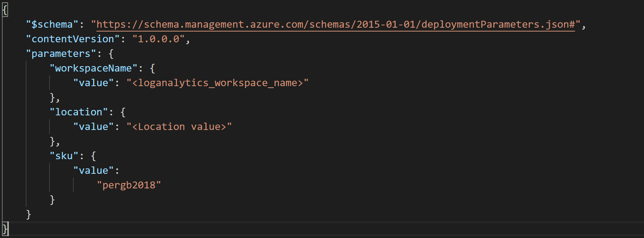Place cursor at opening brace on first line
This screenshot has height=238, width=644.
click(5, 10)
